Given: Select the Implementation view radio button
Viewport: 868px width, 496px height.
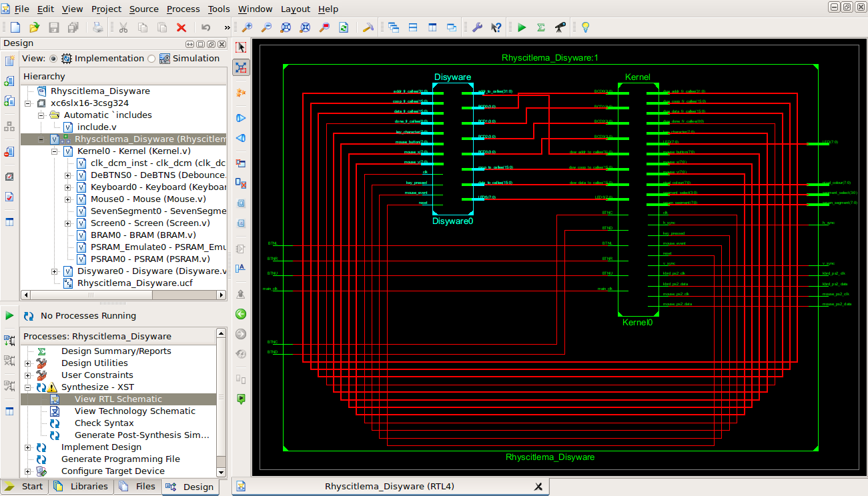Looking at the screenshot, I should click(53, 59).
